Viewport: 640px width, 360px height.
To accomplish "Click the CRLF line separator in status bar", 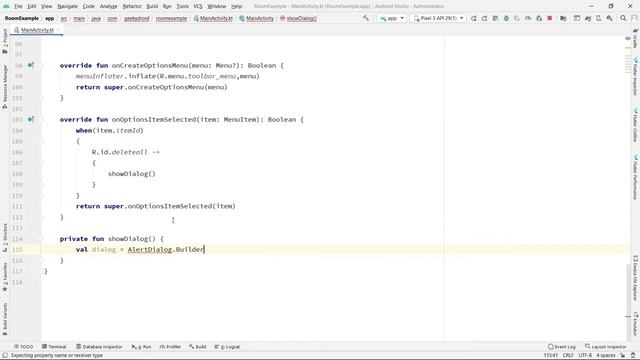I will pos(568,356).
